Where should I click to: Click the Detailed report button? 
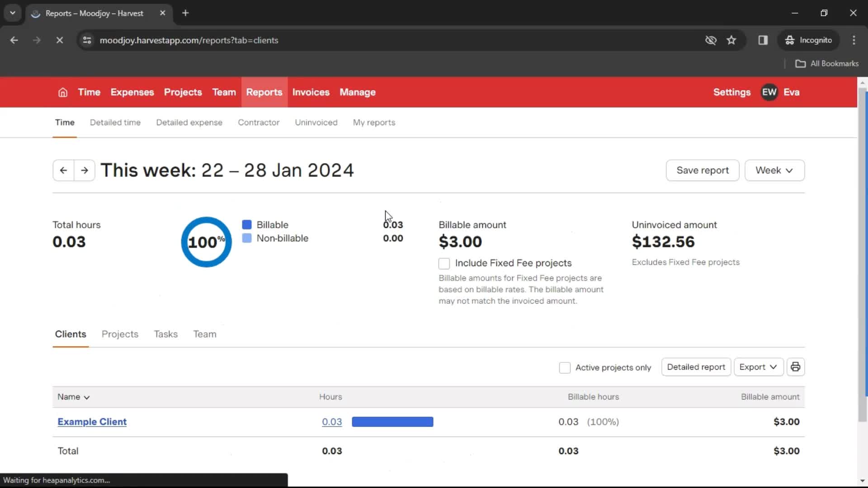(x=696, y=366)
